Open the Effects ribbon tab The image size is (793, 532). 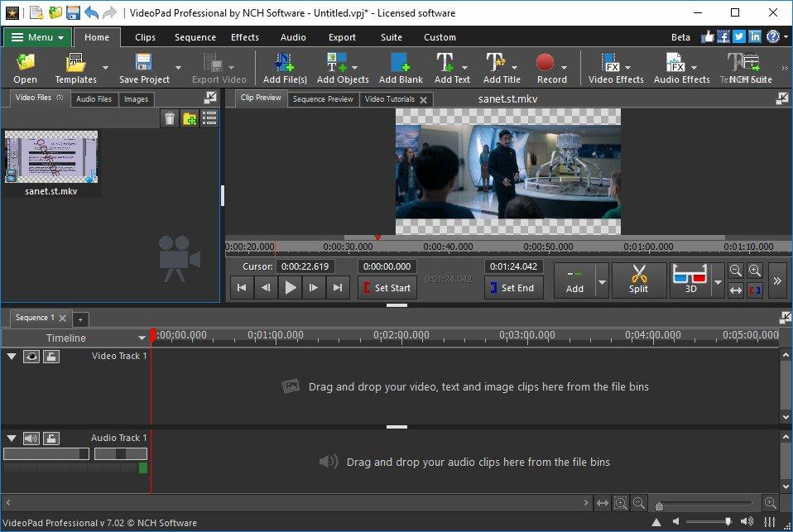click(245, 37)
